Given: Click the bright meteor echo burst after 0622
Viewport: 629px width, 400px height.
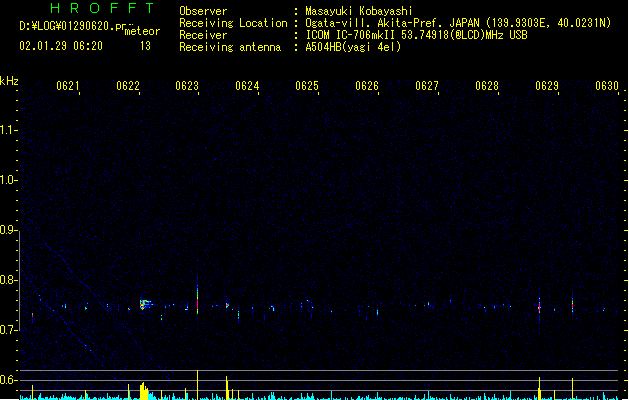Looking at the screenshot, I should tap(145, 304).
